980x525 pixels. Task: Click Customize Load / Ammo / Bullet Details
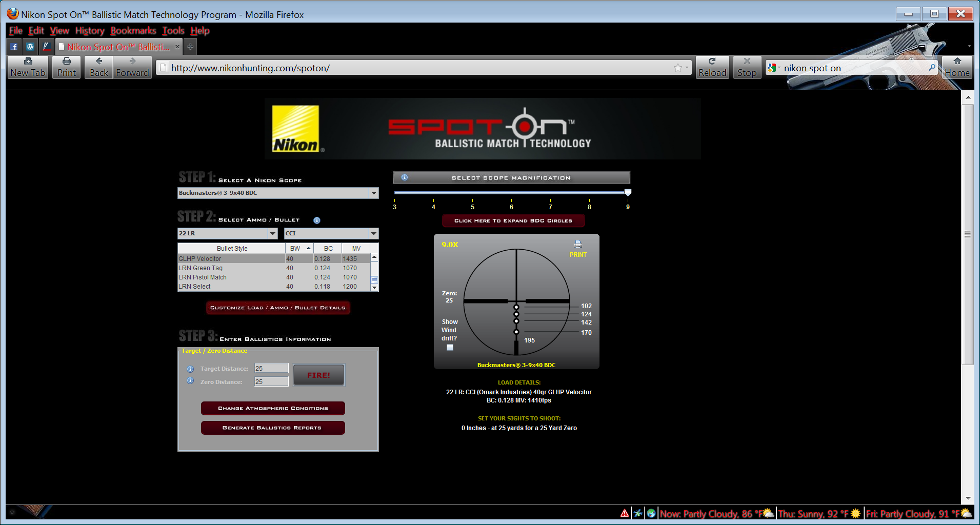[278, 308]
